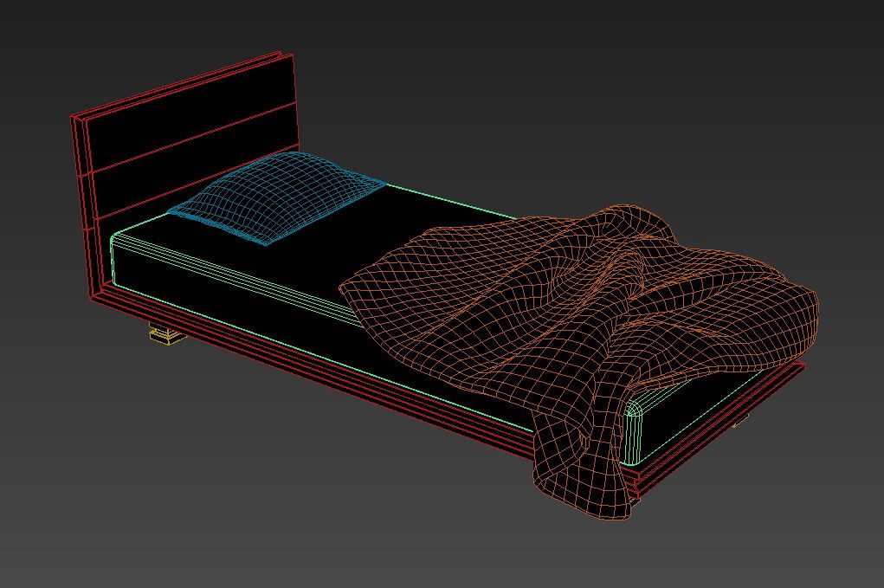The width and height of the screenshot is (884, 588).
Task: Select the yellow front bed leg
Action: (163, 333)
